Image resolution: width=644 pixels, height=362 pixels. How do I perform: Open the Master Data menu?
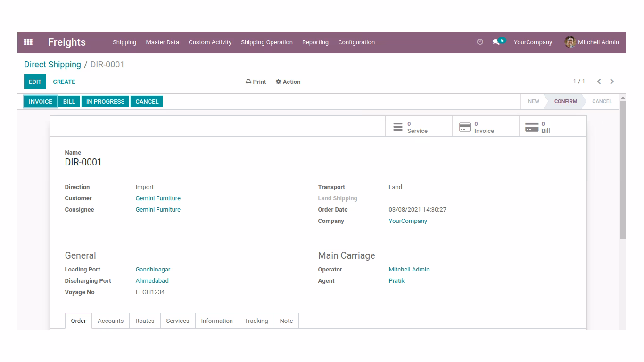[x=162, y=42]
